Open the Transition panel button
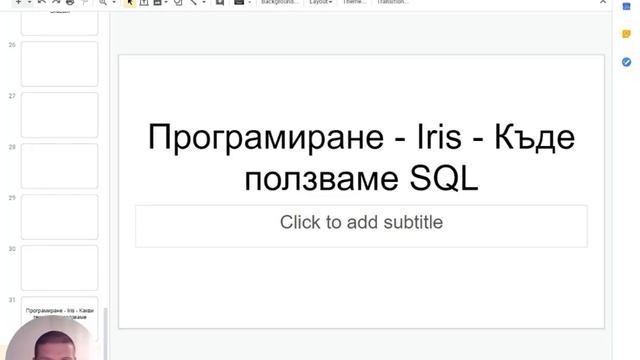This screenshot has width=640, height=360. pyautogui.click(x=393, y=2)
